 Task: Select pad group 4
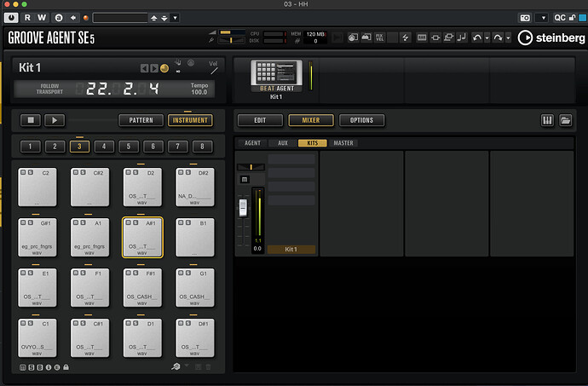coord(104,147)
